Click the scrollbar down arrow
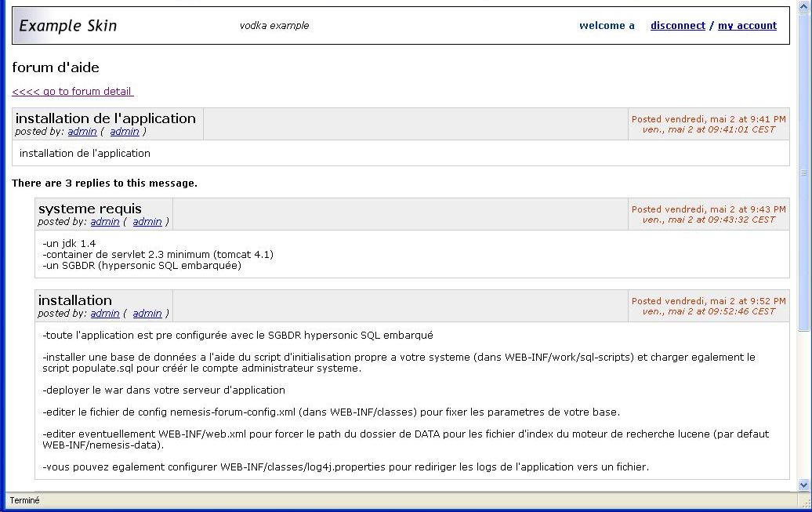812x512 pixels. coord(803,485)
